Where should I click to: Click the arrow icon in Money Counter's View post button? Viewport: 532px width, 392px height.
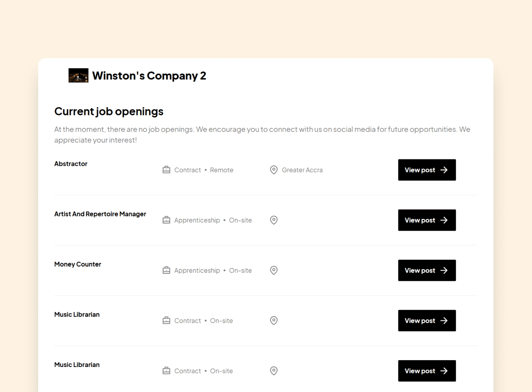click(x=444, y=270)
